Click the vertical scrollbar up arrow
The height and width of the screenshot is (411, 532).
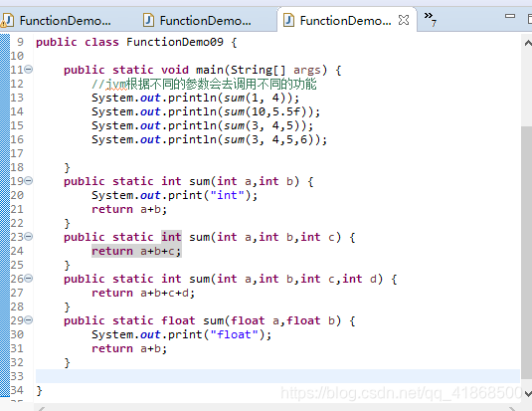(x=528, y=43)
